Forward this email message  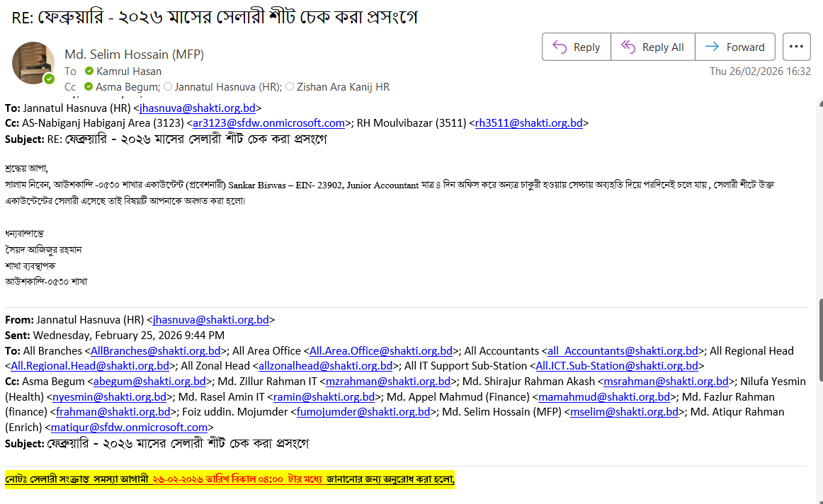point(735,47)
